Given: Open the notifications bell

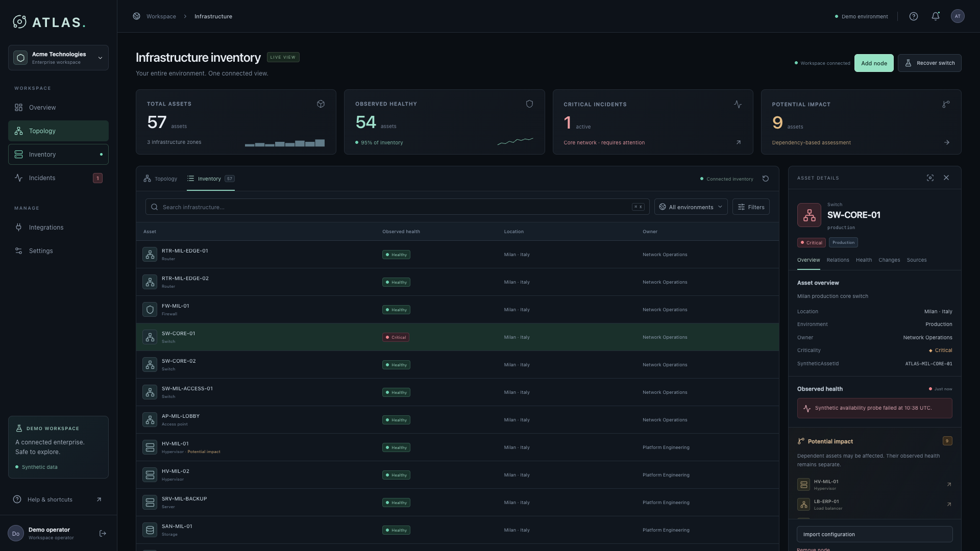Looking at the screenshot, I should pos(936,16).
